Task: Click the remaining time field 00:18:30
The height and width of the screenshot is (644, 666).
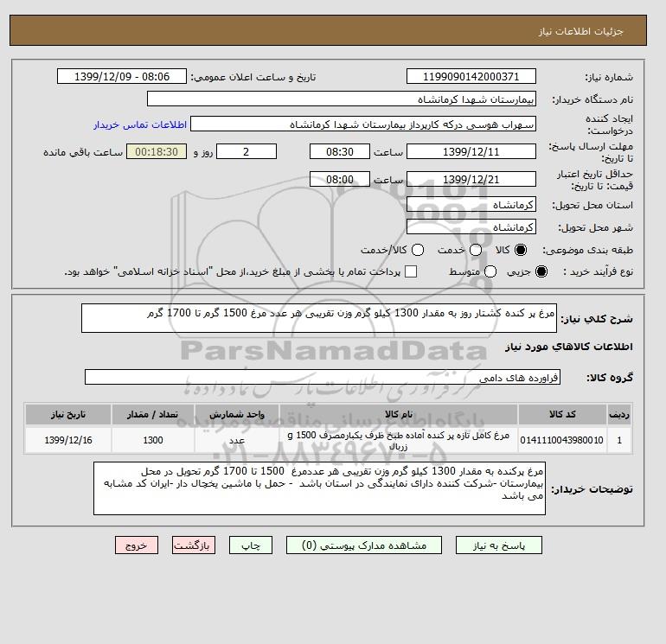Action: (x=157, y=151)
